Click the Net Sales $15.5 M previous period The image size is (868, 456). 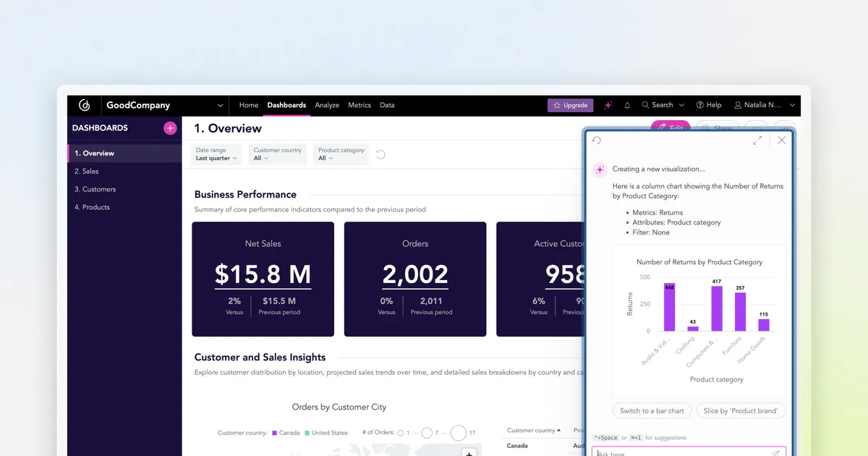279,301
